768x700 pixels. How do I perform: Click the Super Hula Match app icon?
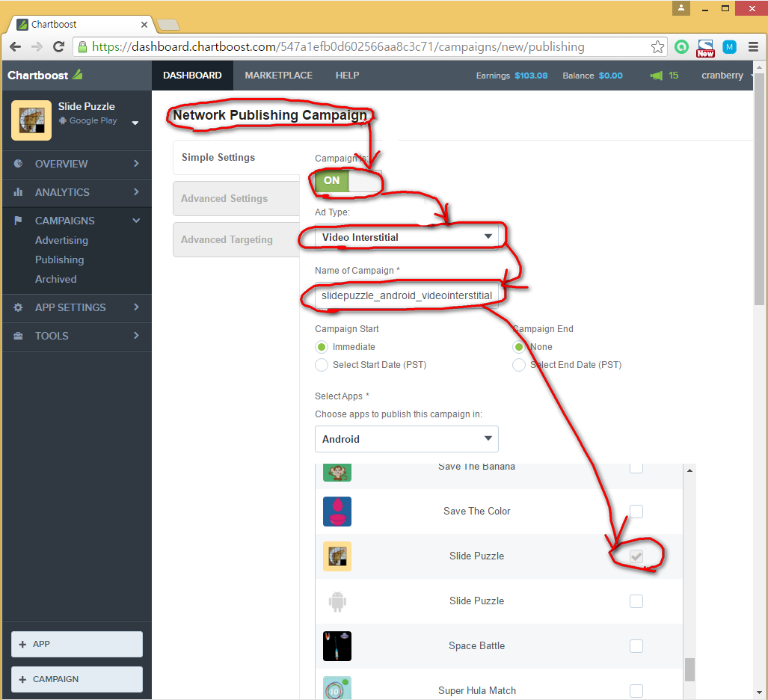[x=337, y=688]
